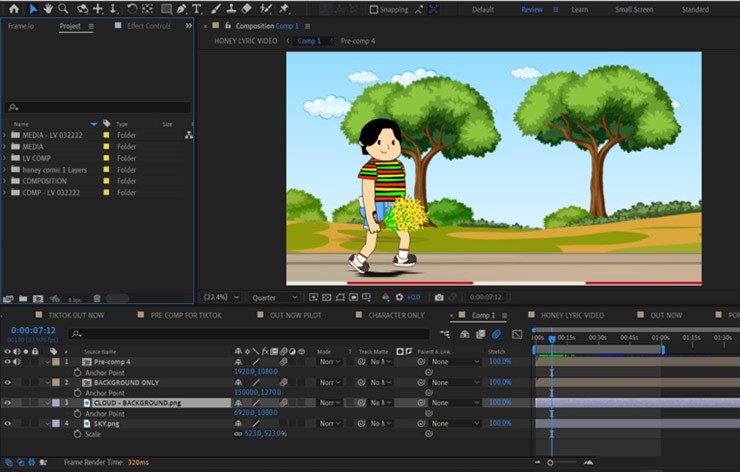The width and height of the screenshot is (740, 472).
Task: Click the Anchor Point stopwatch for Pre-comp 4
Action: click(77, 372)
